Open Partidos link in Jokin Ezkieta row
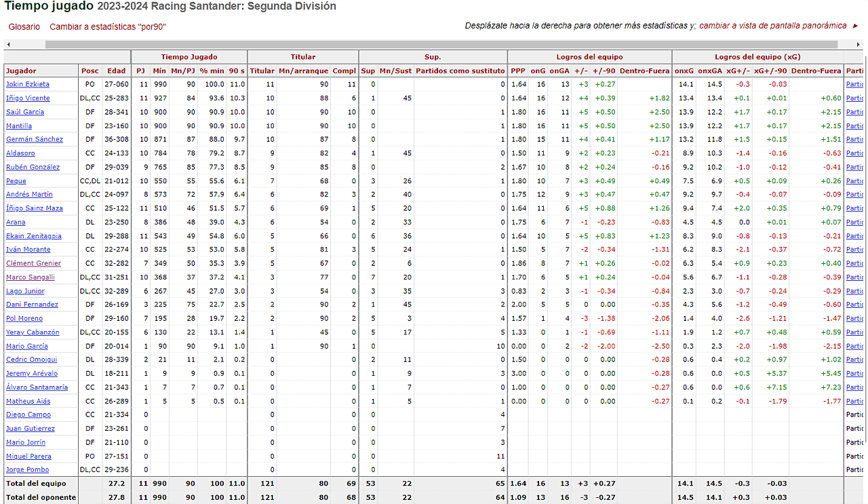 (x=854, y=84)
